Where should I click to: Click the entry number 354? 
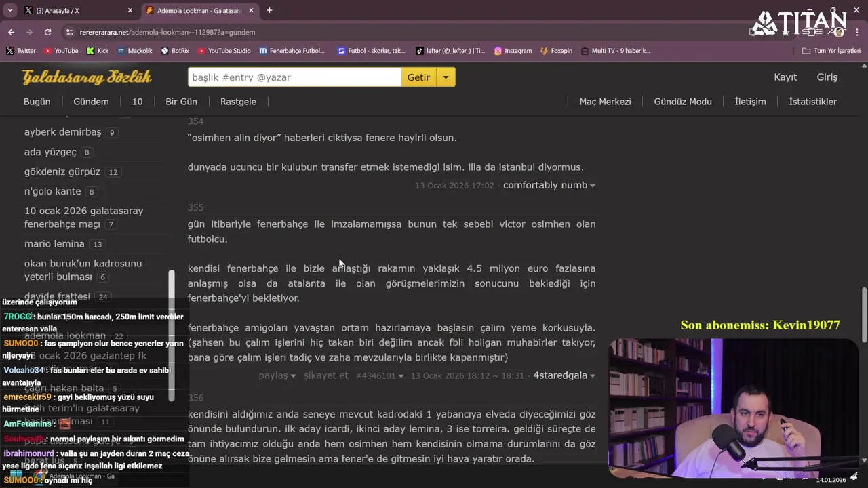195,121
